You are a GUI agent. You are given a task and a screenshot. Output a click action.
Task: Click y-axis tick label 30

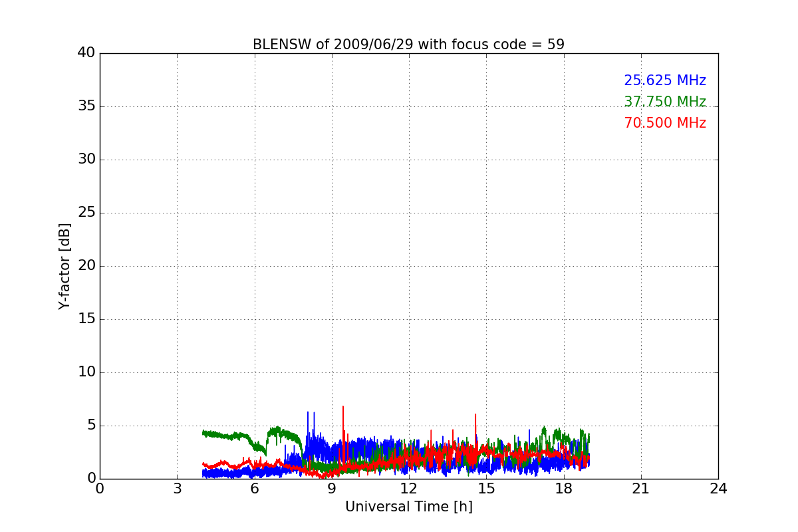[x=86, y=160]
